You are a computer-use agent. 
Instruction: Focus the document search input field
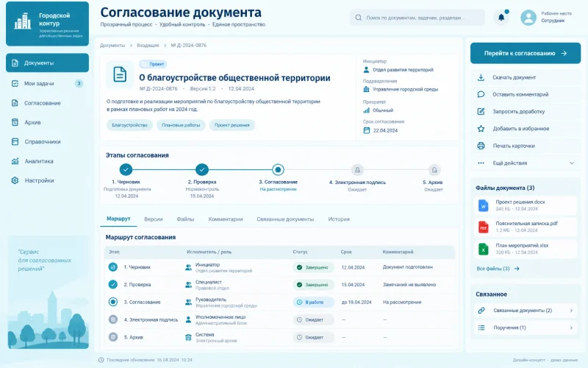pyautogui.click(x=417, y=18)
